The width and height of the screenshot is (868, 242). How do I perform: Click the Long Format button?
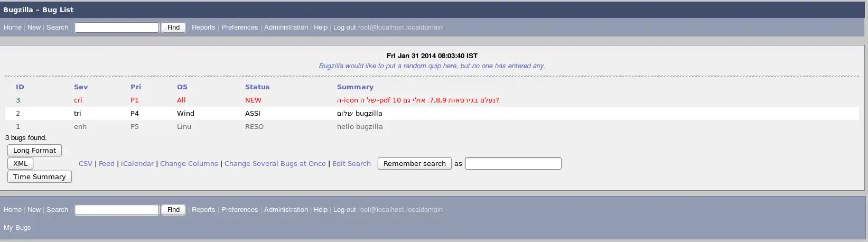[34, 151]
